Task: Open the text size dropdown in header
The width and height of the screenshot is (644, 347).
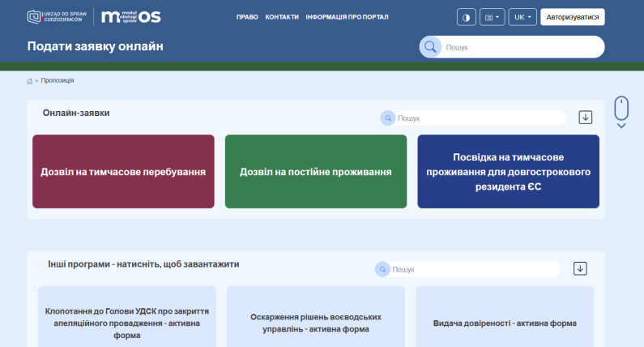Action: (492, 17)
